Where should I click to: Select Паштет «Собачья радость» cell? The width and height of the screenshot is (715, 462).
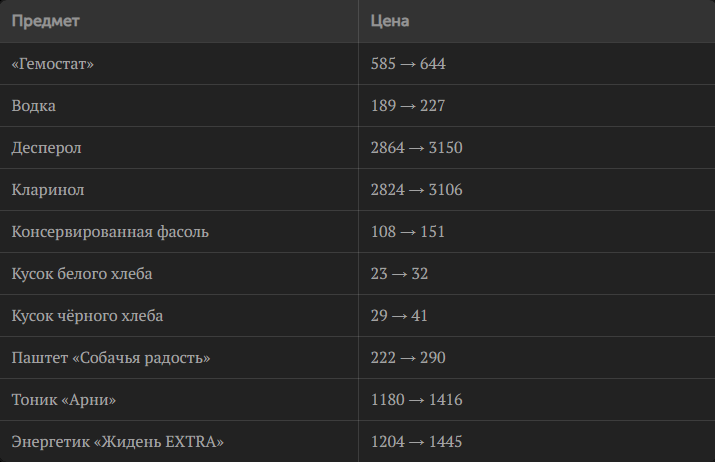[x=111, y=358]
